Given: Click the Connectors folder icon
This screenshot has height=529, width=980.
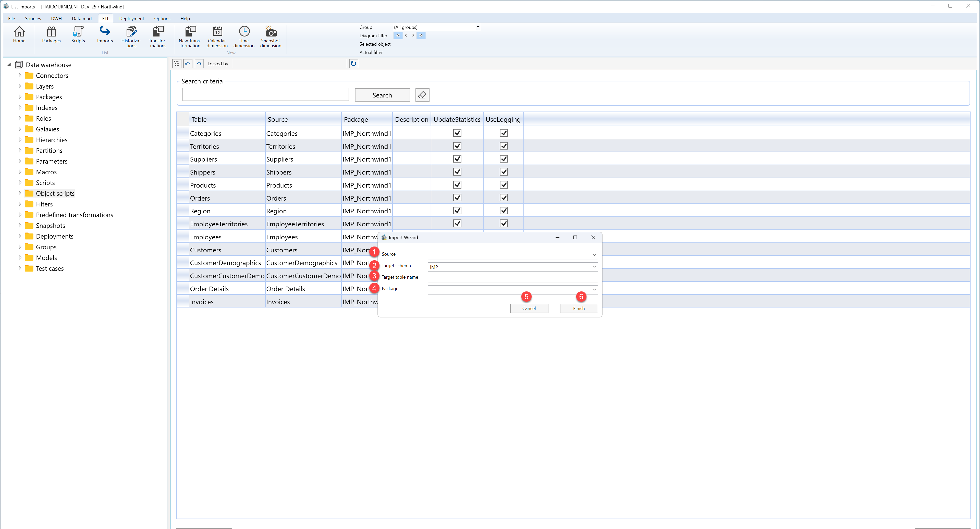Looking at the screenshot, I should (29, 75).
